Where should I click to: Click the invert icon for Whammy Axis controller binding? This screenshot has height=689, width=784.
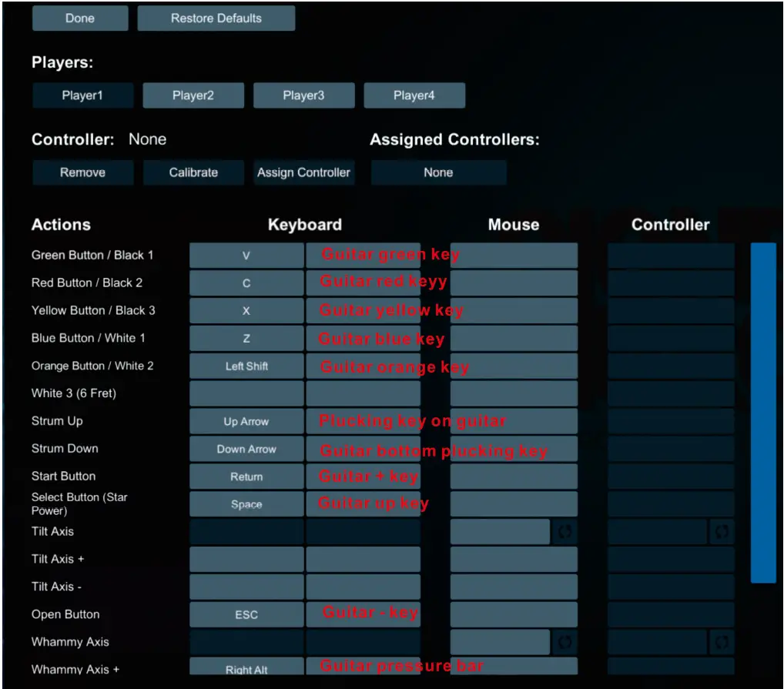tap(722, 642)
